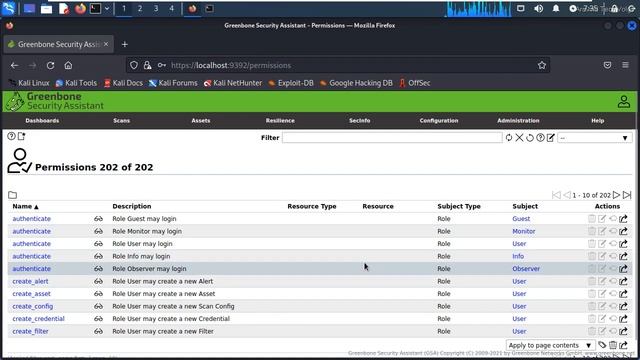
Task: Open the user account icon
Action: pos(624,102)
